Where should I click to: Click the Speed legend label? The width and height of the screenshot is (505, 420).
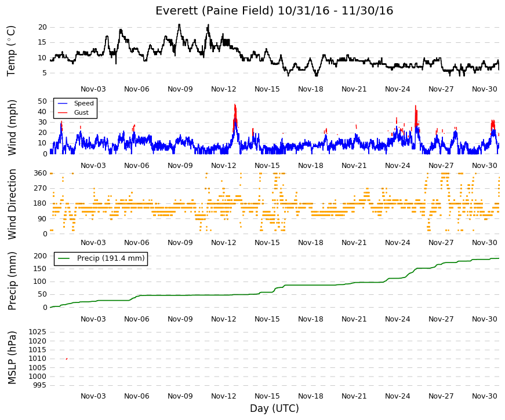(x=83, y=103)
